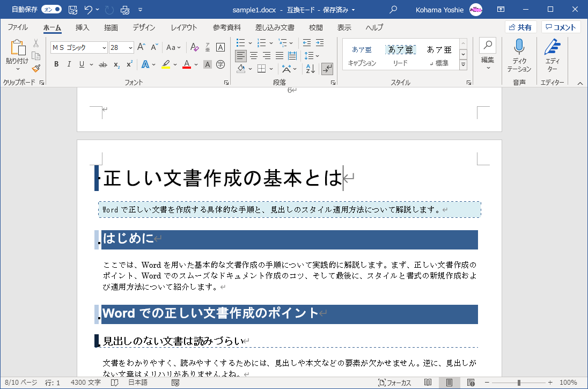The width and height of the screenshot is (588, 389).
Task: Click the enclosed character icon
Action: (220, 64)
